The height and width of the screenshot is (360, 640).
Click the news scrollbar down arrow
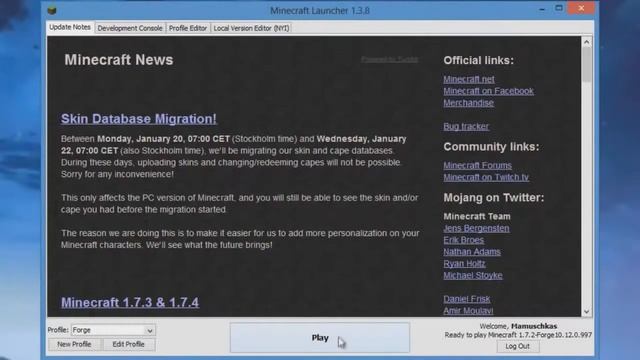click(587, 312)
